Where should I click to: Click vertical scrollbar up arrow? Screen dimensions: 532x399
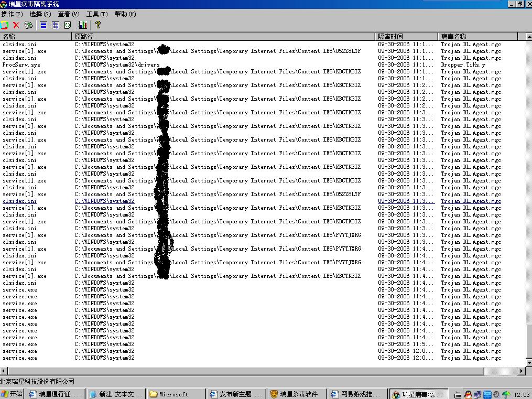[x=529, y=36]
